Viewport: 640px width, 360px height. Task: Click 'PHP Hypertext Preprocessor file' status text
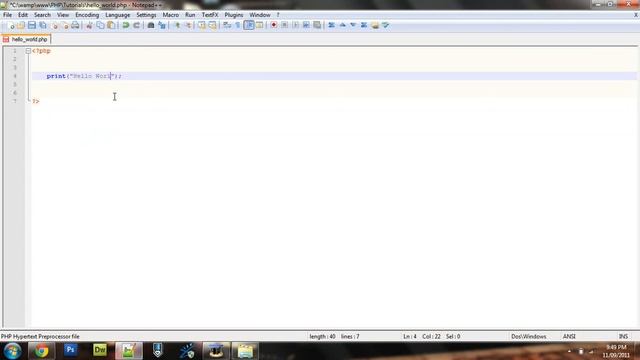[x=40, y=336]
